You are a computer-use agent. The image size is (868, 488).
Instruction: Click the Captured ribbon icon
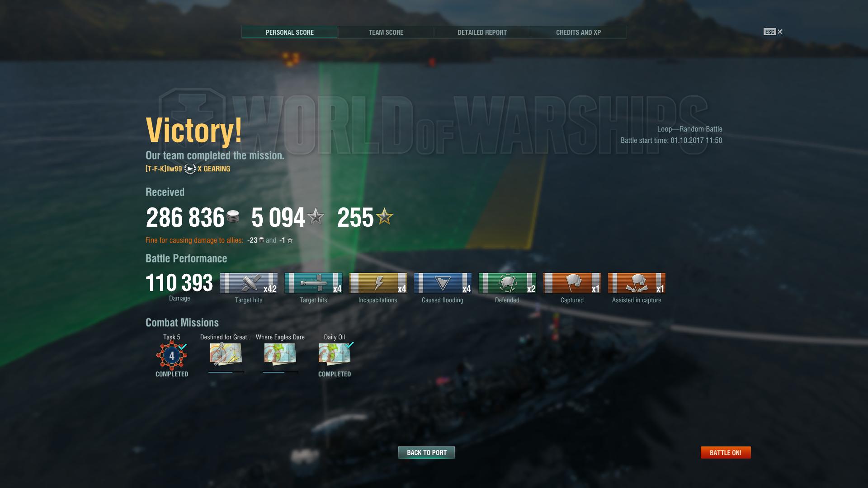tap(572, 283)
